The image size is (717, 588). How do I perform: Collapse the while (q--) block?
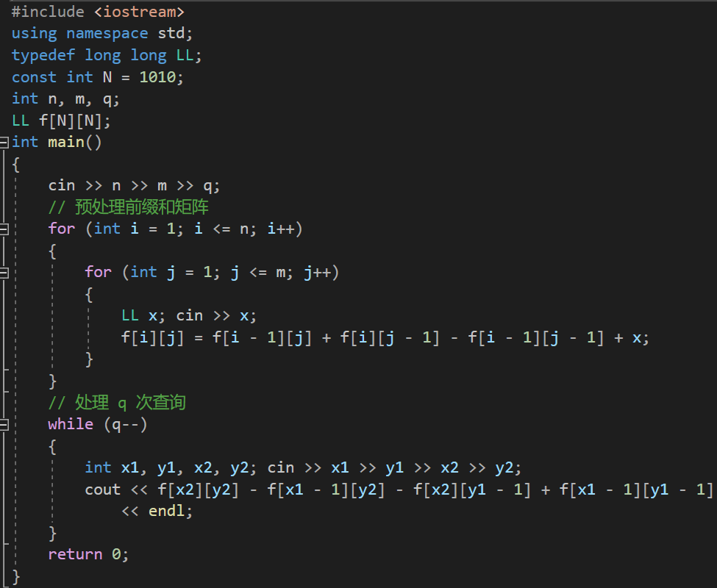tap(4, 425)
